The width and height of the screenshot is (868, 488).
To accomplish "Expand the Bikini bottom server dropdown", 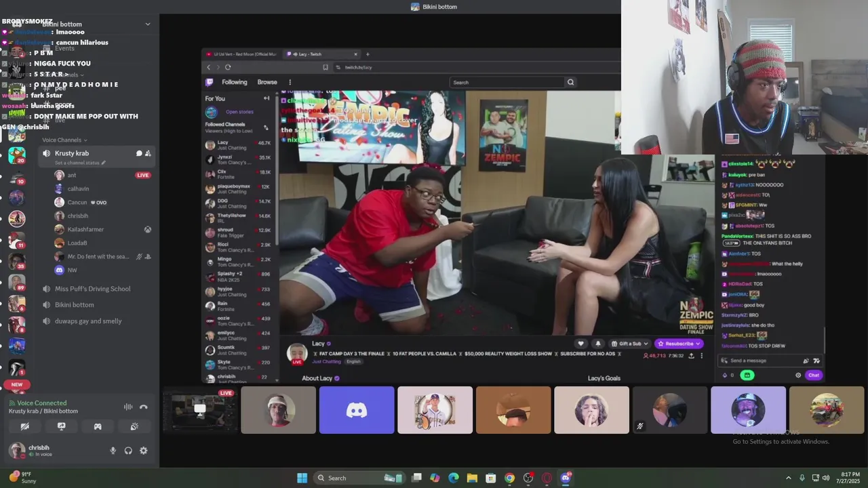I will [x=148, y=24].
